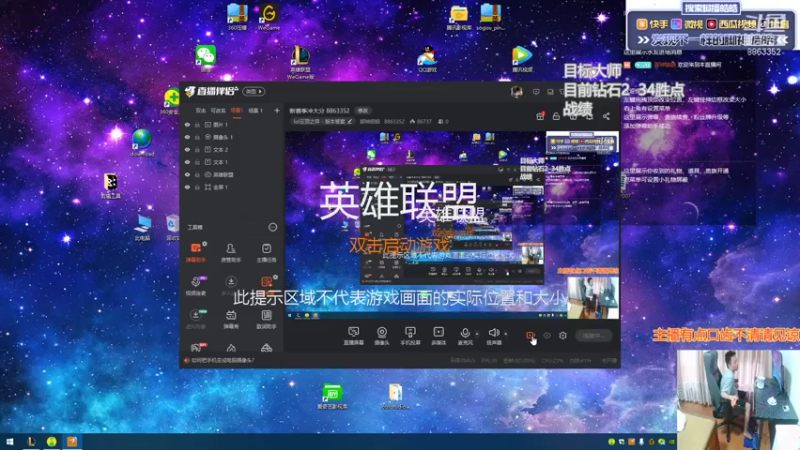Viewport: 800px width, 450px height.
Task: Hide the 图片 1 source with its eye
Action: (x=187, y=124)
